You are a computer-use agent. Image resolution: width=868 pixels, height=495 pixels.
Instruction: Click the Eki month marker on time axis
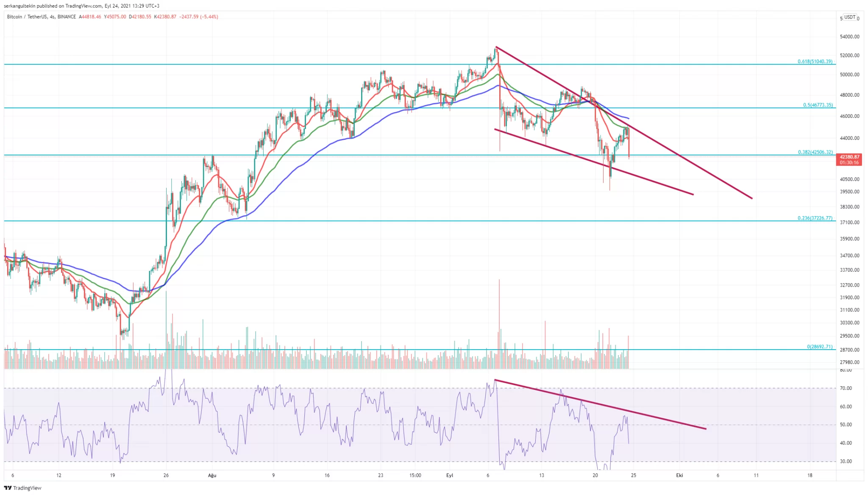point(679,475)
